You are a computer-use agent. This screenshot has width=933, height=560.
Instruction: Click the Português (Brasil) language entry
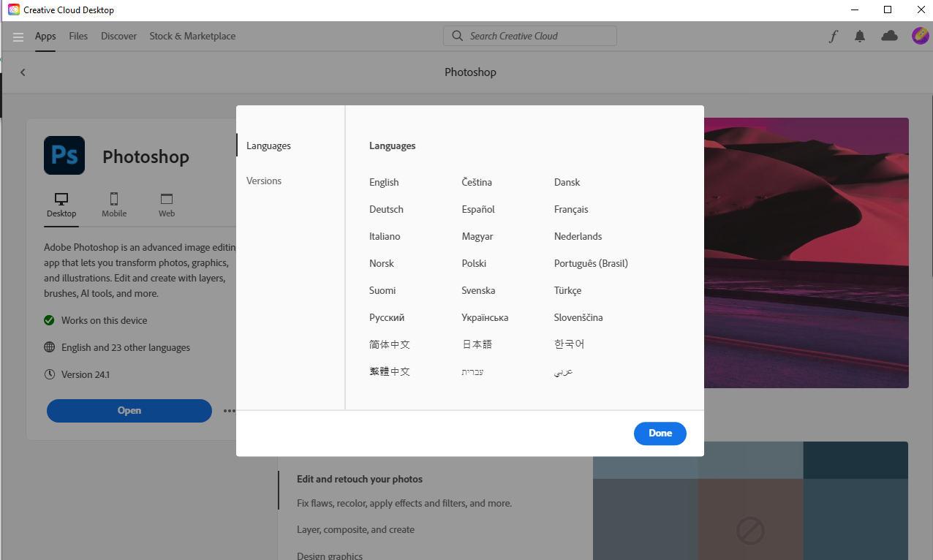[x=591, y=263]
